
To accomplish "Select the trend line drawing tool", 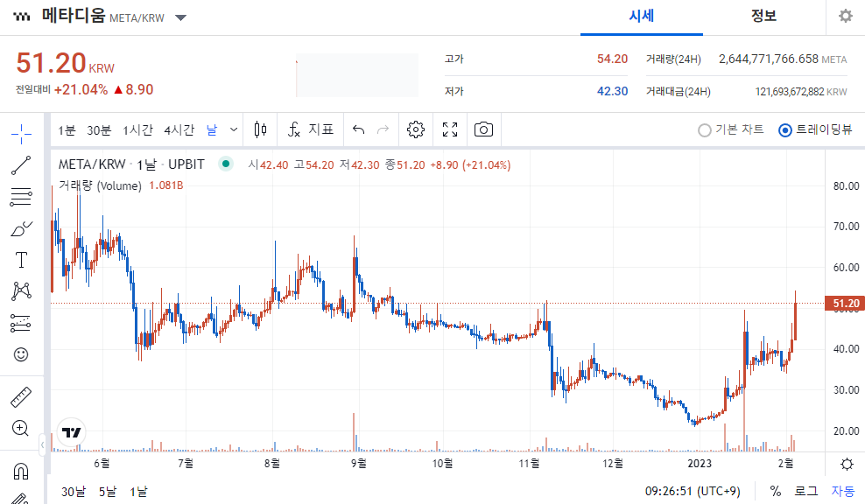I will tap(21, 164).
